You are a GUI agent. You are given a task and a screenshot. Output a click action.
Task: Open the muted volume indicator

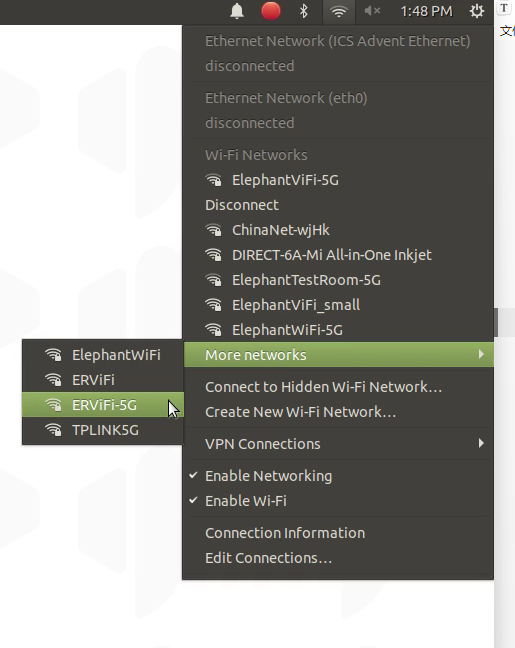coord(372,11)
